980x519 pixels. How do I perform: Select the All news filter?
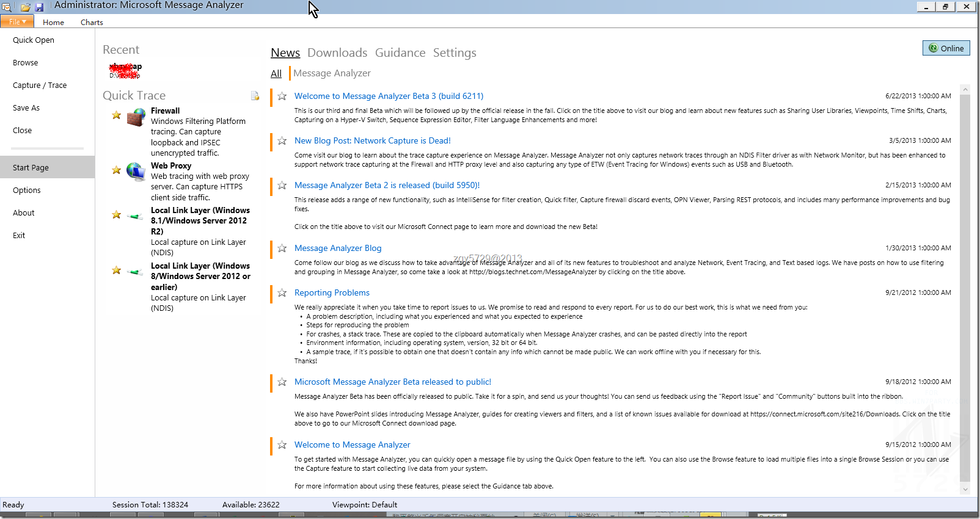tap(276, 73)
